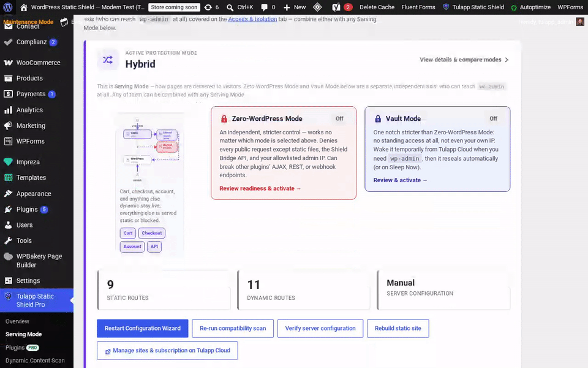
Task: Click the API tag
Action: pos(154,247)
